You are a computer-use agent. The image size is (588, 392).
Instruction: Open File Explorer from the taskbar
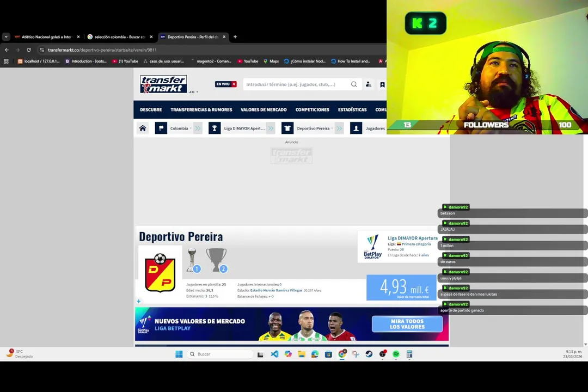(302, 354)
